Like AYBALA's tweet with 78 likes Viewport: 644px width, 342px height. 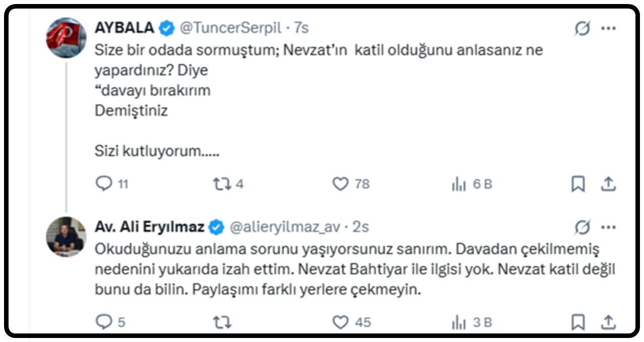(x=341, y=185)
